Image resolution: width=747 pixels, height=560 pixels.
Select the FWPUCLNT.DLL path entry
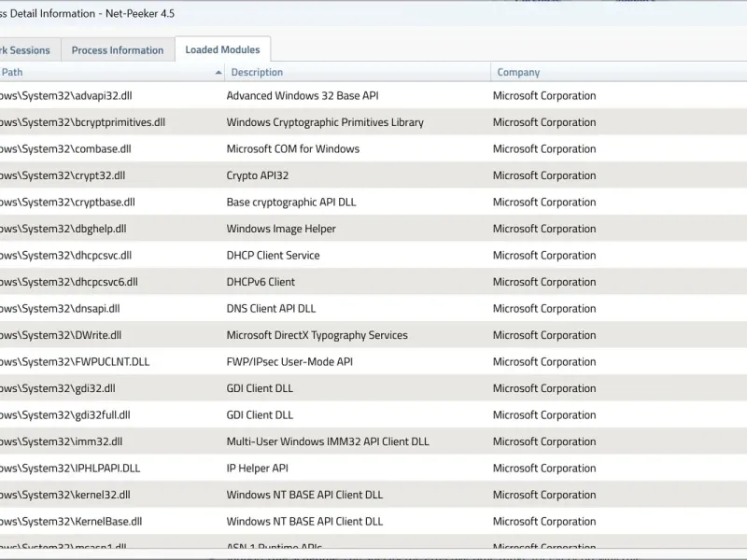pos(75,362)
